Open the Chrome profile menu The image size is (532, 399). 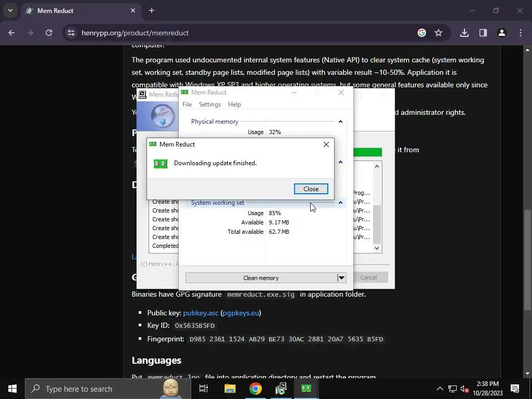(502, 33)
